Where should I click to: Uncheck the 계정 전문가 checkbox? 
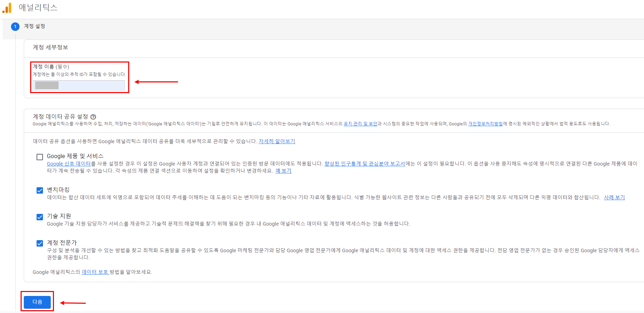(40, 243)
